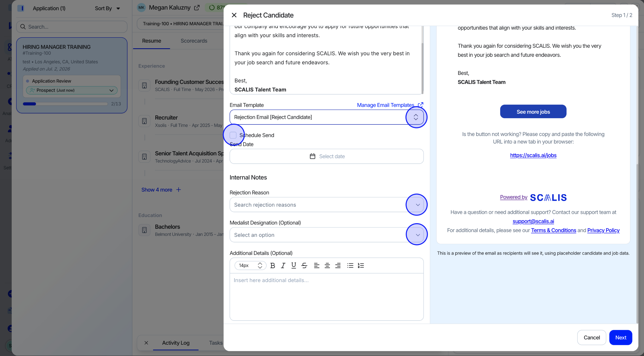Click the Powered by link
Screen dimensions: 644x356
(514, 197)
